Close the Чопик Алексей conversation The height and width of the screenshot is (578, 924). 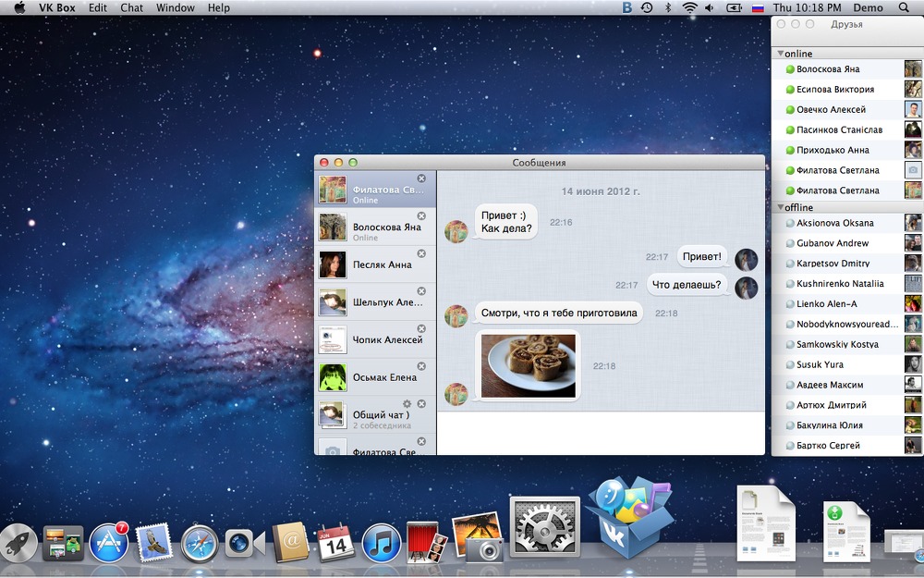pos(421,328)
